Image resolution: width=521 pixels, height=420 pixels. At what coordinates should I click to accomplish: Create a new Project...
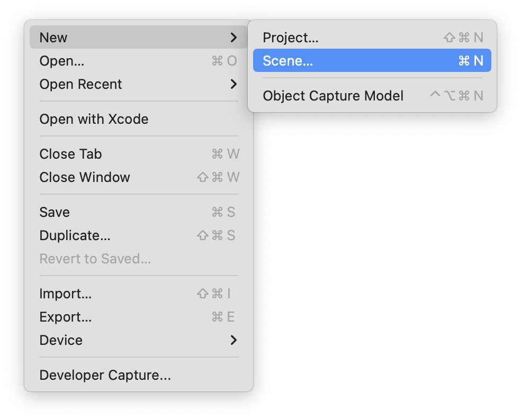291,38
